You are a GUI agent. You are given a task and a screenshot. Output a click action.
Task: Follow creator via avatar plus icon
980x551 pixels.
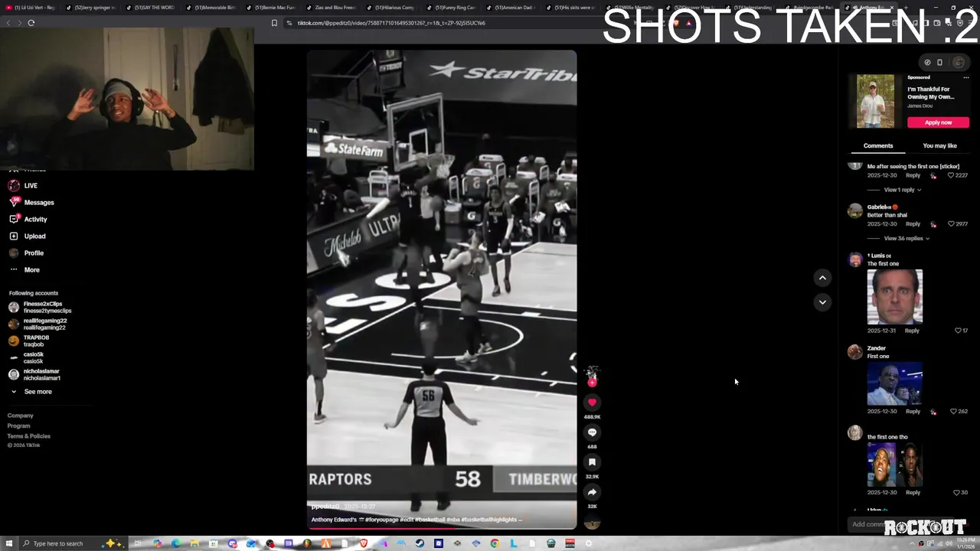pos(592,382)
